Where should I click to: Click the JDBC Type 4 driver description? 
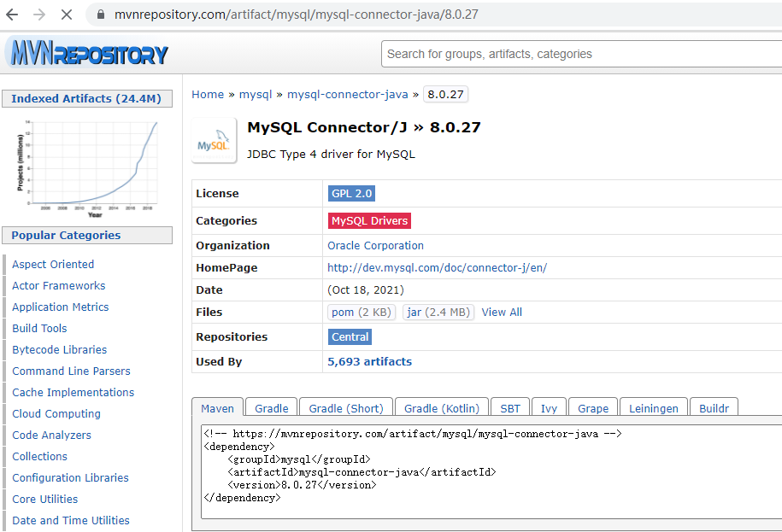click(x=331, y=155)
